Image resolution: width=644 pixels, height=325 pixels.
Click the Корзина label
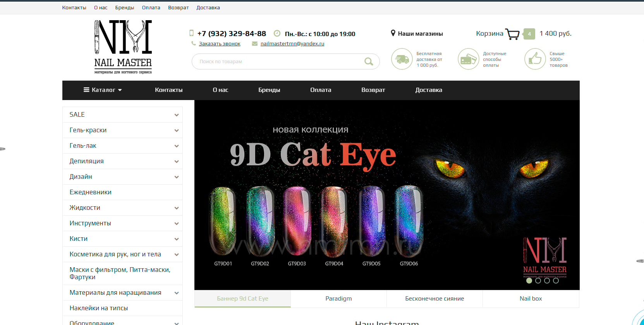[489, 33]
